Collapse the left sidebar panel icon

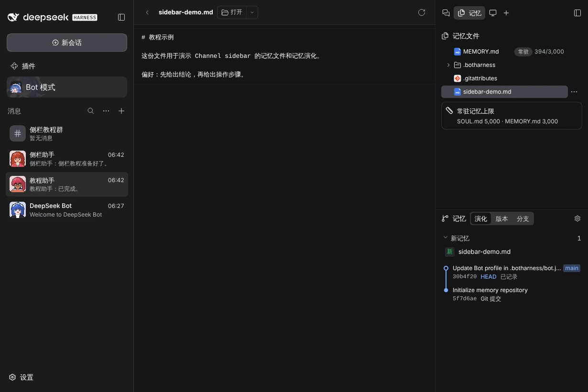coord(121,17)
